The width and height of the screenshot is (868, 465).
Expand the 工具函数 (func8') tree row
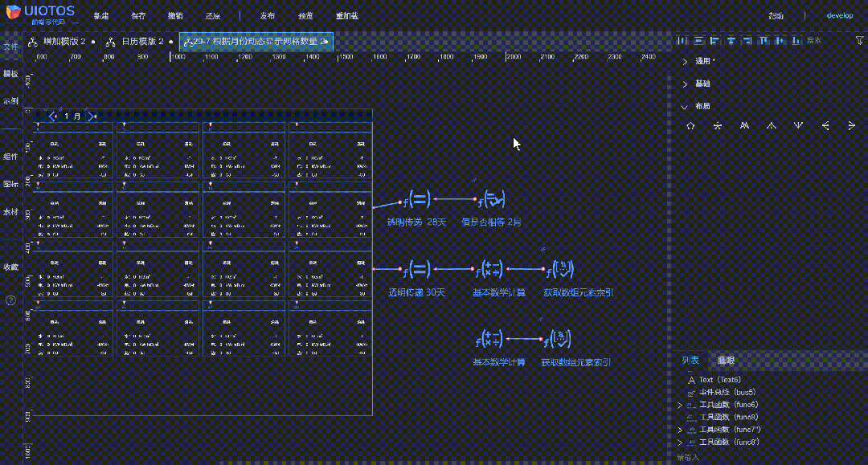click(681, 443)
